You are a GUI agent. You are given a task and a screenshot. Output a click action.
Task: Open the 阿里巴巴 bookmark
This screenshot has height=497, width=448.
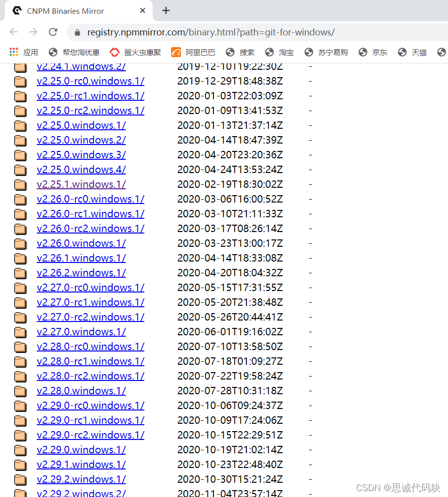tap(193, 52)
